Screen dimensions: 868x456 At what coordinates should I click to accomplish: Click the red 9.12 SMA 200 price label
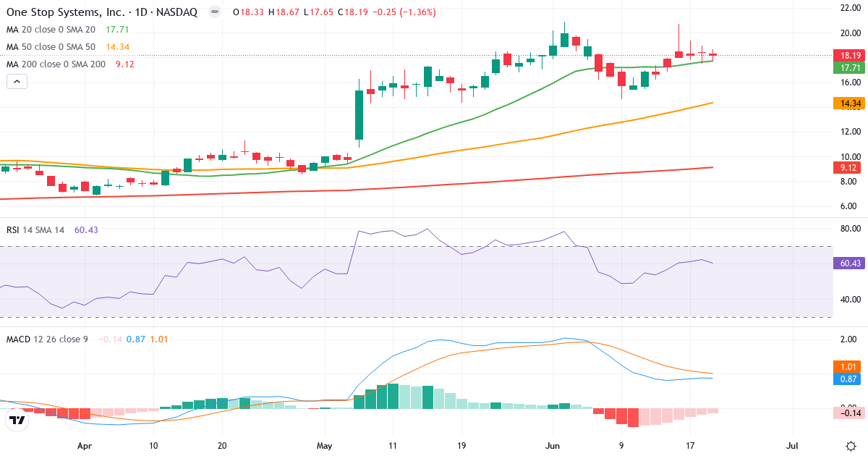coord(849,168)
